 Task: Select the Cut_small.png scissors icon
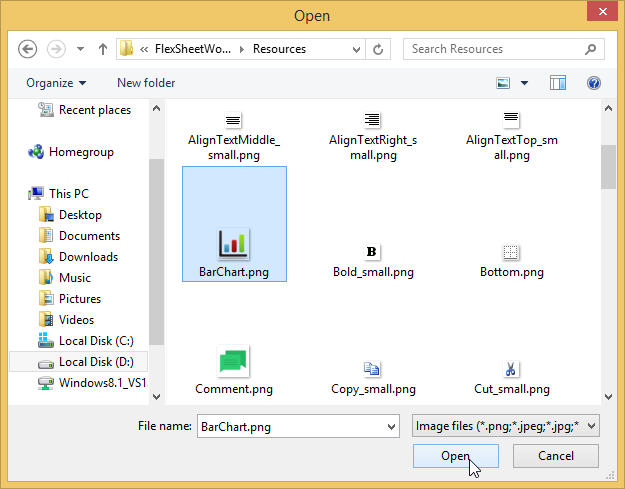[511, 368]
